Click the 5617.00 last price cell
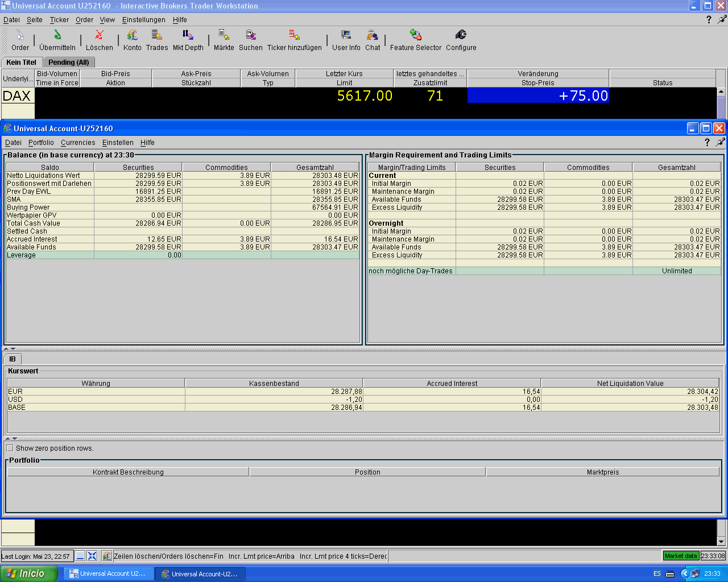This screenshot has height=582, width=728. (344, 95)
